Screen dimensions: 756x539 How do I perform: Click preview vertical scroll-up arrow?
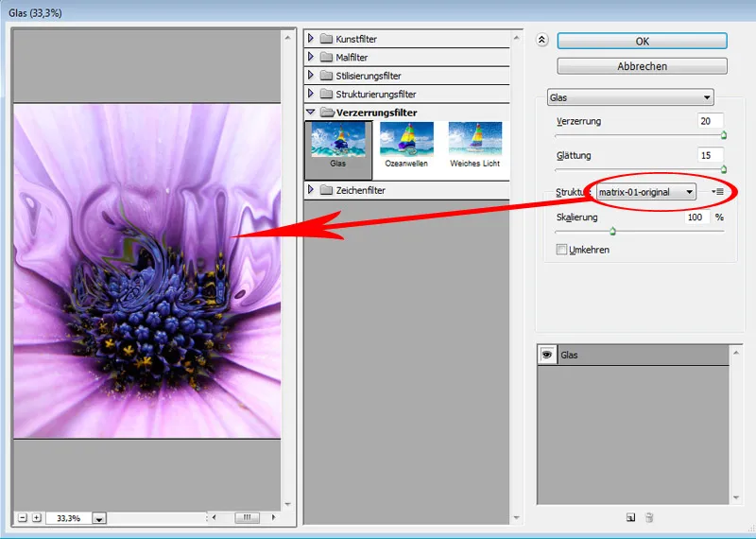tap(288, 38)
